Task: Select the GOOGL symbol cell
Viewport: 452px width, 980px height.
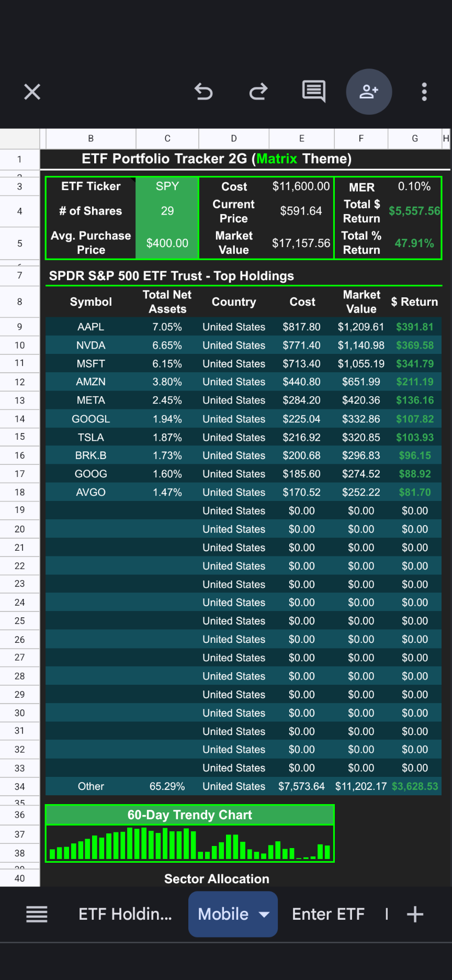Action: point(91,419)
